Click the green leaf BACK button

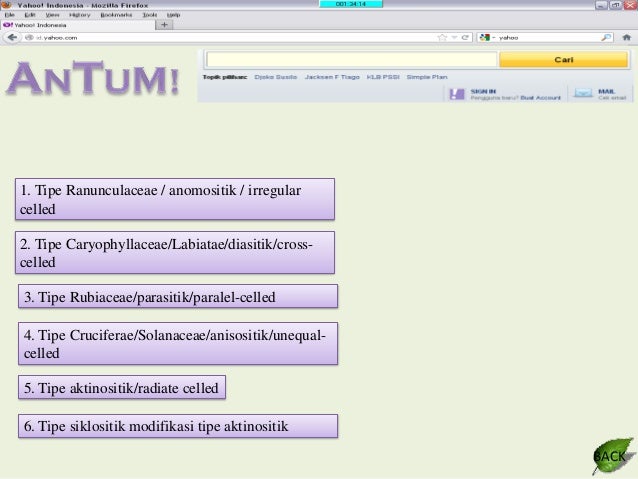click(x=613, y=456)
